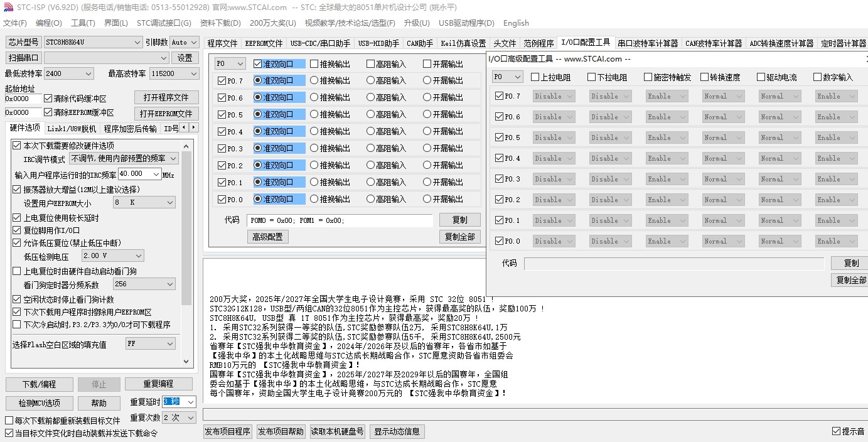Viewport: 868px width, 442px height.
Task: Toggle 清除代码缓冲区 checkbox
Action: [75, 99]
